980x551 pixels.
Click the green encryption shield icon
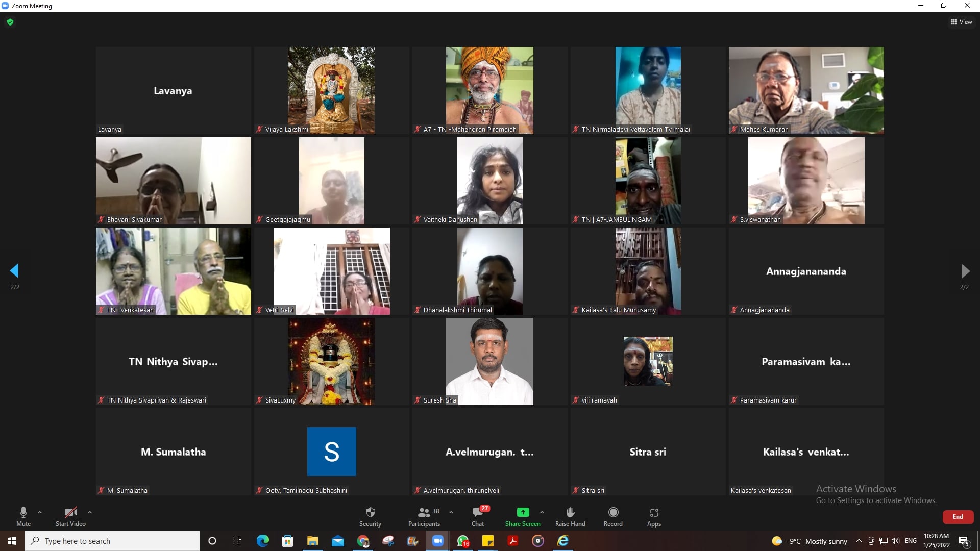(x=10, y=22)
